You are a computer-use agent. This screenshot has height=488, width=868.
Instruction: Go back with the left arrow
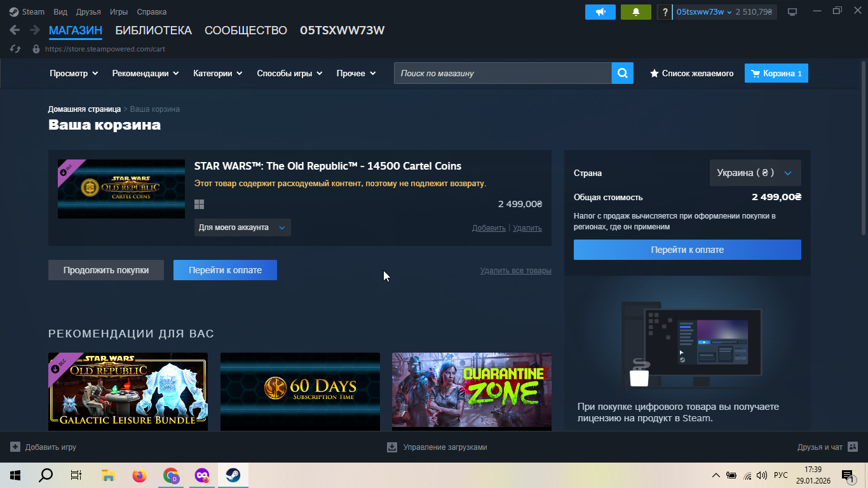[x=15, y=30]
